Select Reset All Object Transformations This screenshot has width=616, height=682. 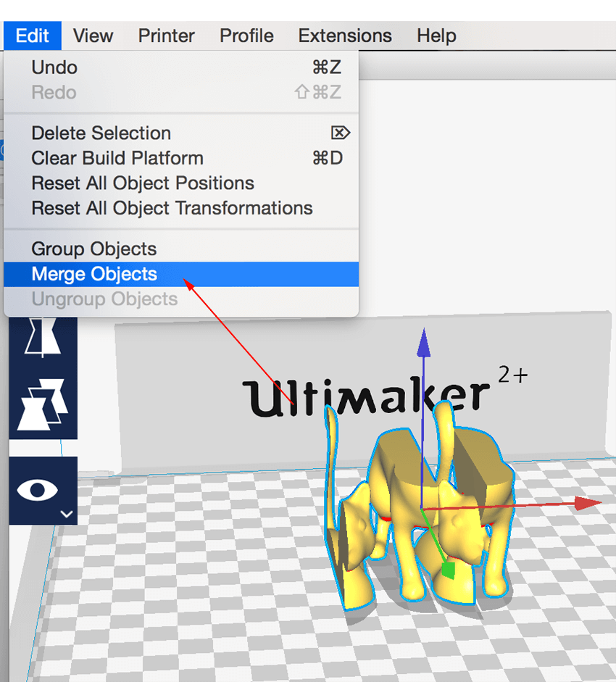pyautogui.click(x=181, y=208)
